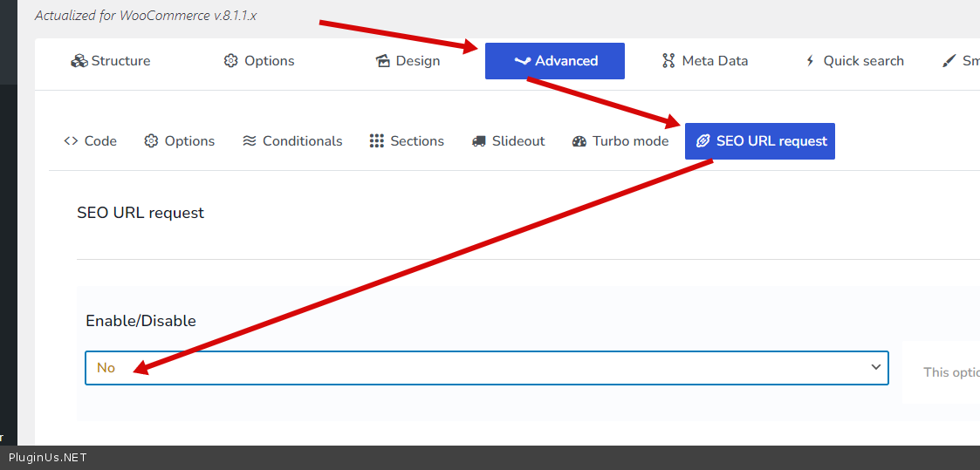Select the SEO URL request sub-tab
The height and width of the screenshot is (470, 980).
pyautogui.click(x=760, y=141)
